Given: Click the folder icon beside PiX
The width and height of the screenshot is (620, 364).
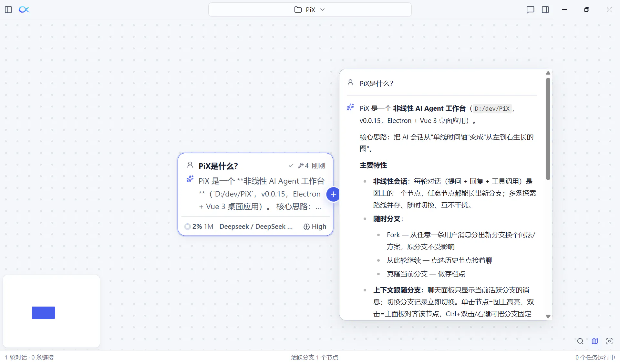Looking at the screenshot, I should 298,10.
